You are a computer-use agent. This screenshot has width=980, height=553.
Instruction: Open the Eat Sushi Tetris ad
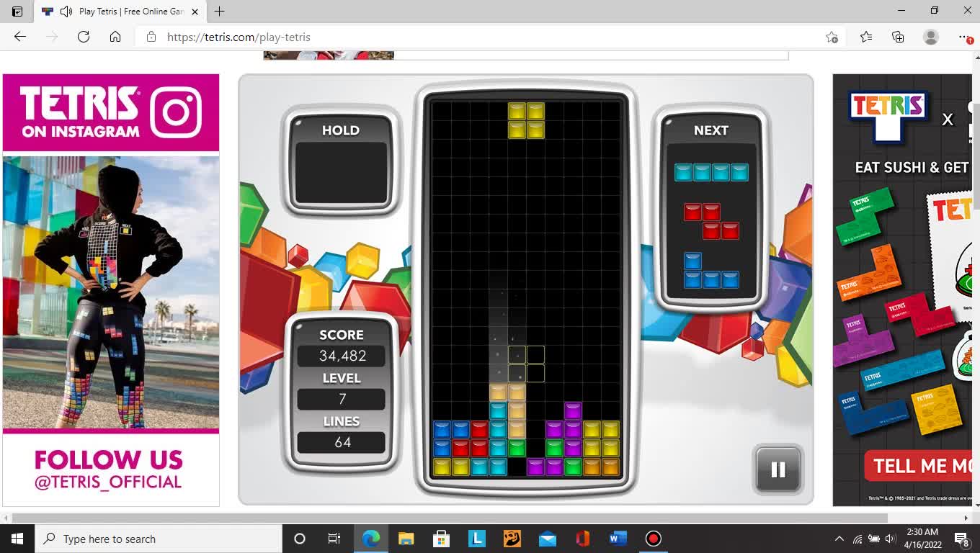tap(902, 289)
